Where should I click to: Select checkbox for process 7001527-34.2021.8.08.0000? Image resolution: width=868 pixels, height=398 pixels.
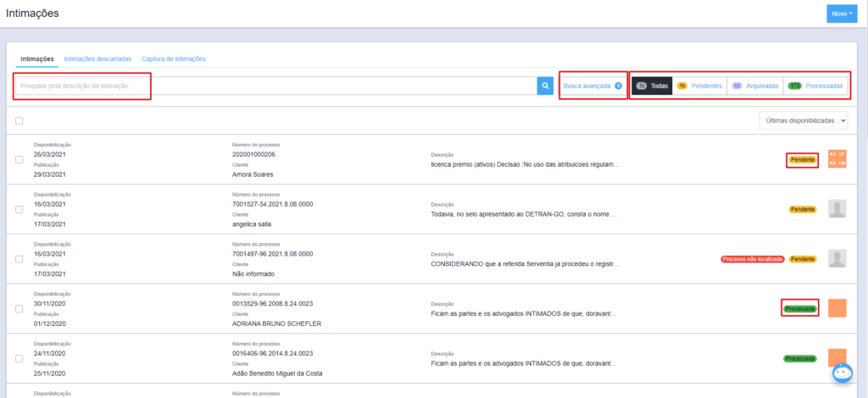coord(19,209)
